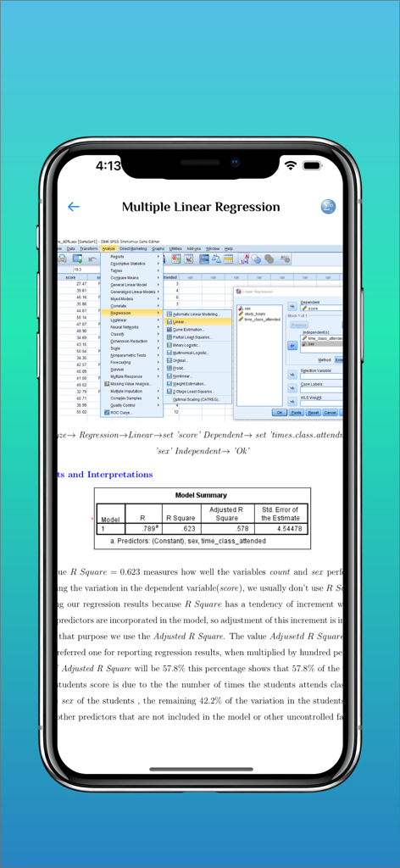This screenshot has height=868, width=400.
Task: Tap the Wi-Fi status icon
Action: [x=290, y=165]
